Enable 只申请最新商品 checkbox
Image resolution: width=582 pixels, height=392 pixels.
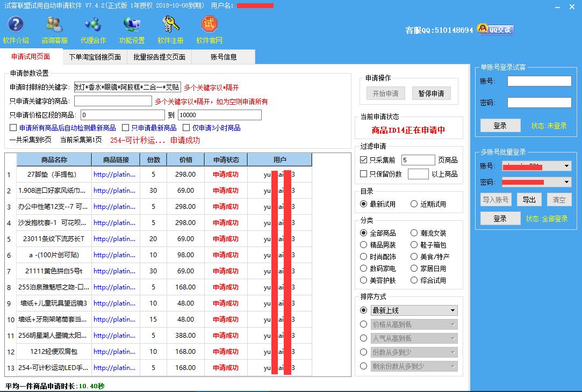124,127
